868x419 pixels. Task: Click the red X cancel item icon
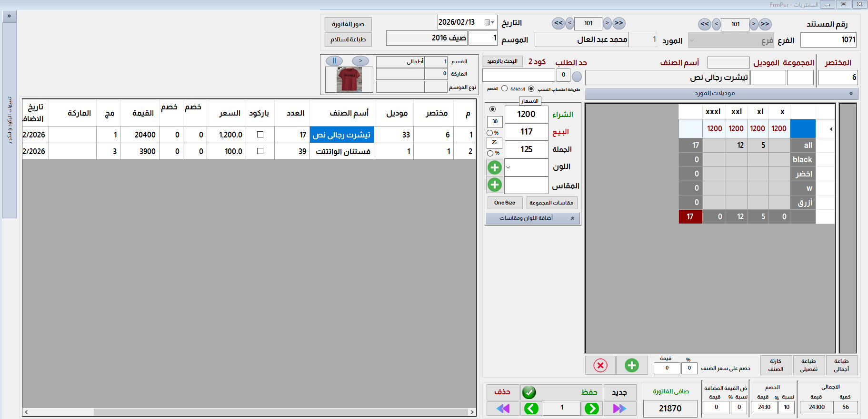[600, 365]
